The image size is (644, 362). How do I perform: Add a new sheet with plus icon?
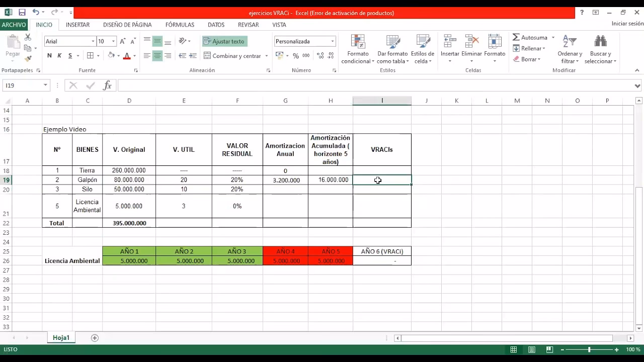point(95,338)
